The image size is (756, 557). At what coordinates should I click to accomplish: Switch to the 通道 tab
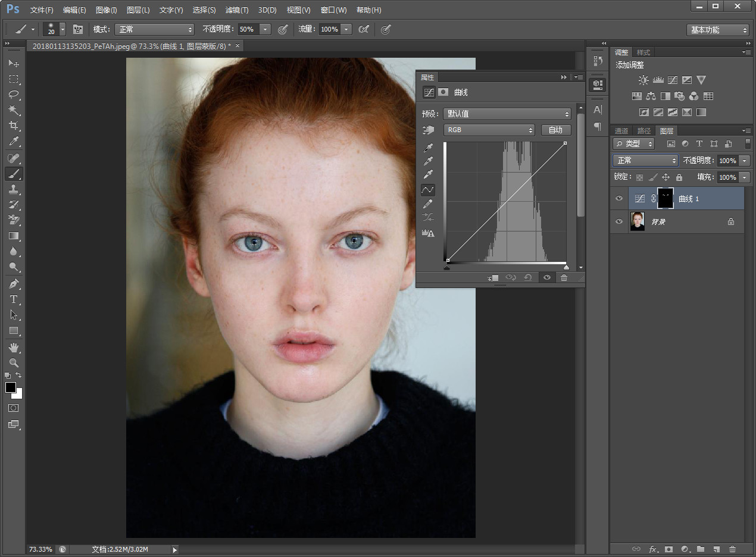tap(621, 131)
